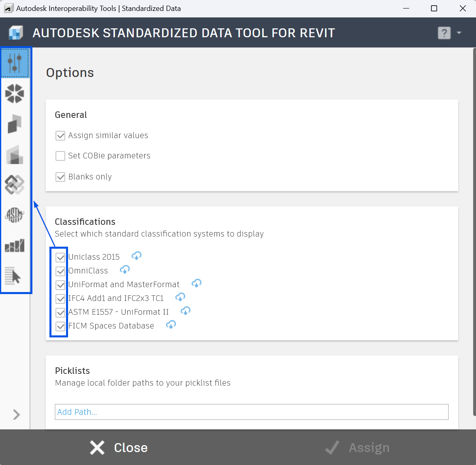Click the Standardized Data Tool logo icon
This screenshot has height=465, width=476.
16,33
